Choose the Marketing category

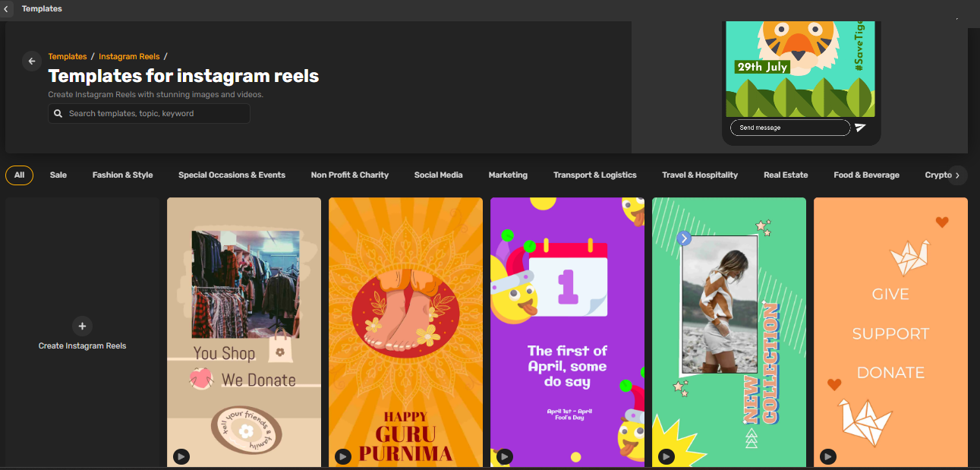pos(508,175)
